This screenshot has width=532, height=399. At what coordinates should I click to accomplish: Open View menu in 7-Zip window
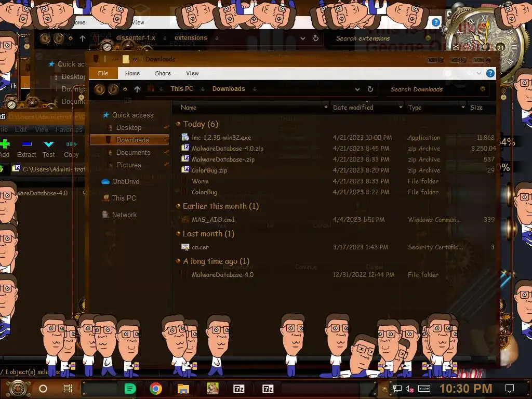coord(42,129)
